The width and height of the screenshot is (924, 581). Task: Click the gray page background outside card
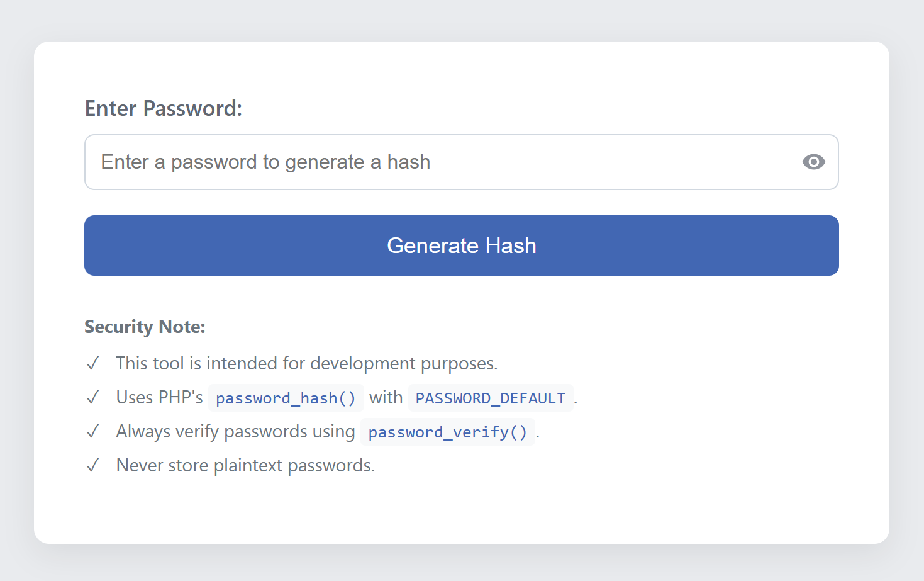point(461,19)
